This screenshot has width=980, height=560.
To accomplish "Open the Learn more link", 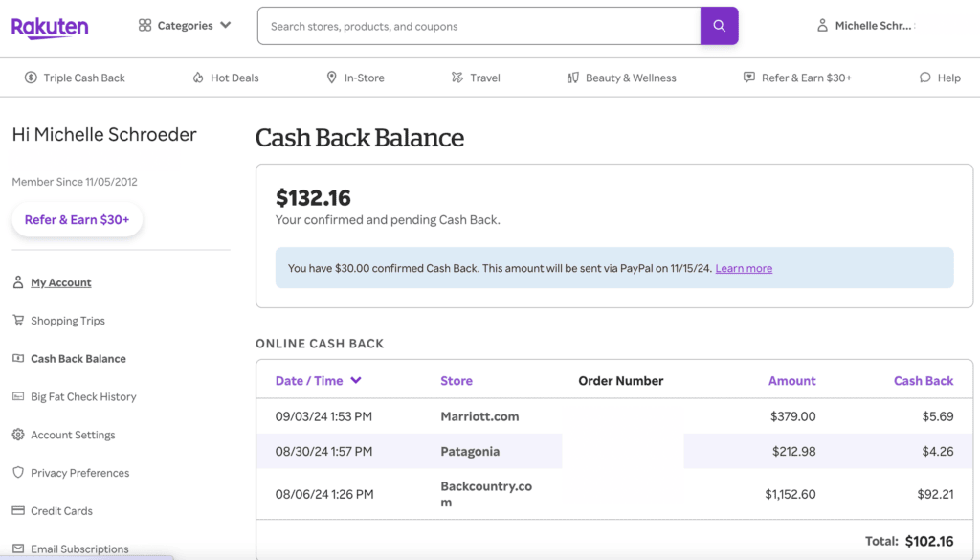I will coord(744,268).
